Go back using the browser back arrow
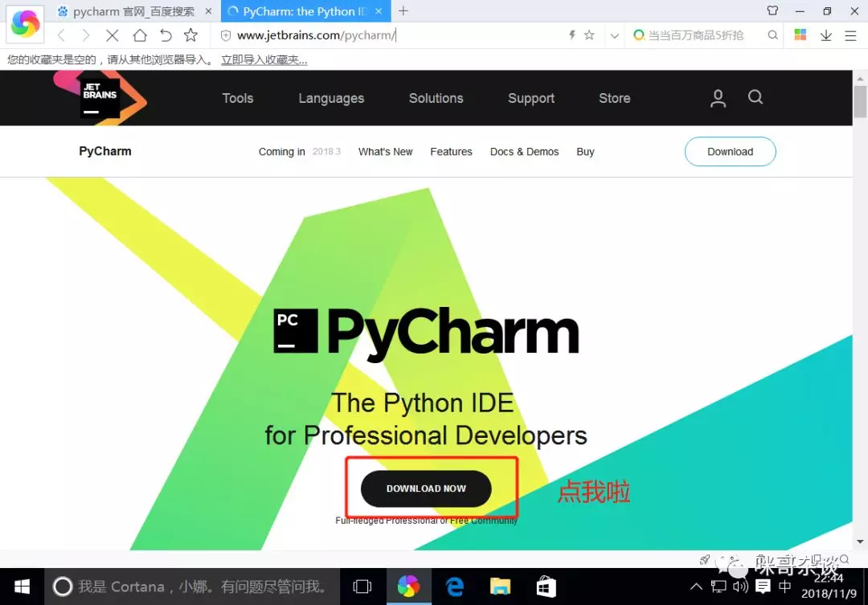Image resolution: width=868 pixels, height=605 pixels. click(61, 35)
